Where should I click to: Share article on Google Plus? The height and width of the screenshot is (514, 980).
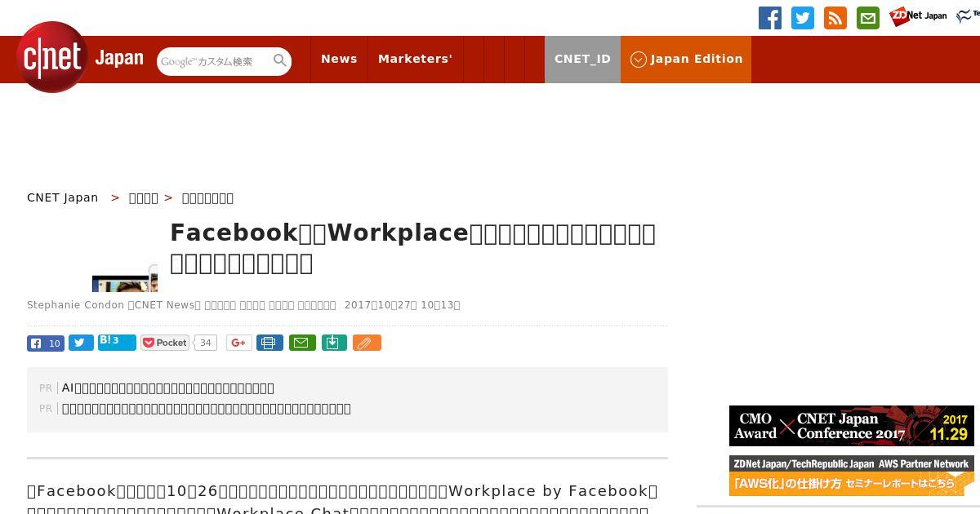coord(239,343)
